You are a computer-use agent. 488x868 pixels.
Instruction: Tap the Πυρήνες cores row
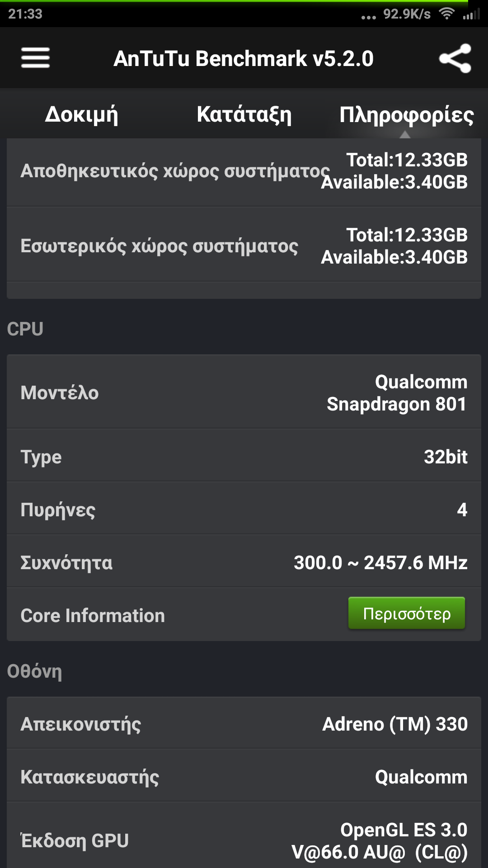pos(244,509)
